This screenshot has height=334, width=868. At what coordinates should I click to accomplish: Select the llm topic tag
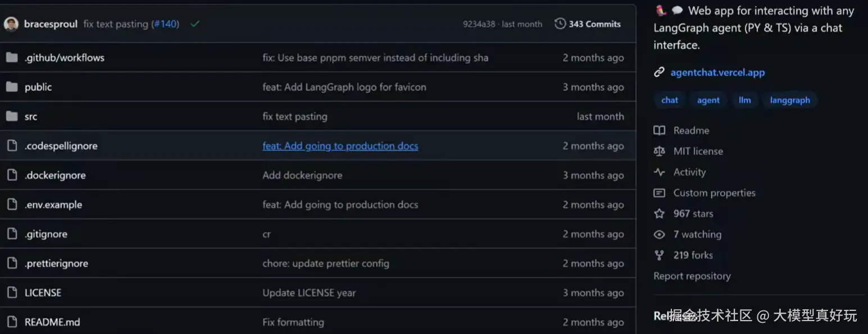pos(744,100)
